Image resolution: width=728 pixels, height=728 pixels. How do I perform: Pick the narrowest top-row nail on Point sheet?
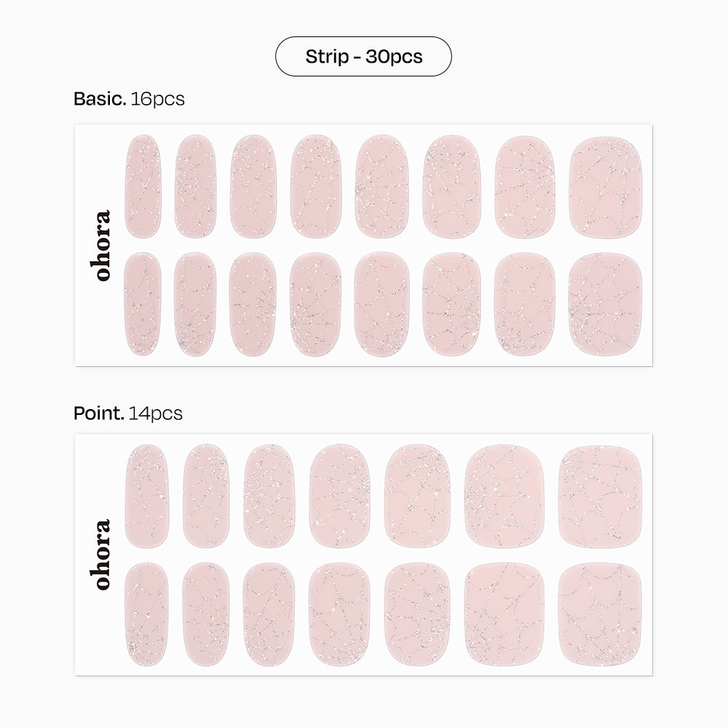point(146,496)
